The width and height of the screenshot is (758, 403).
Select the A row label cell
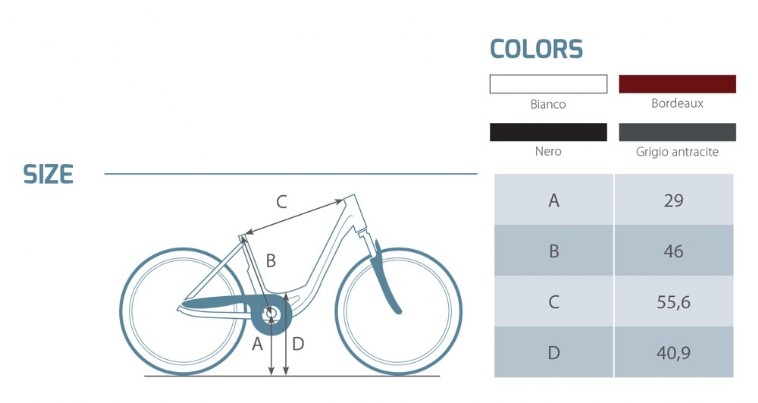[553, 200]
